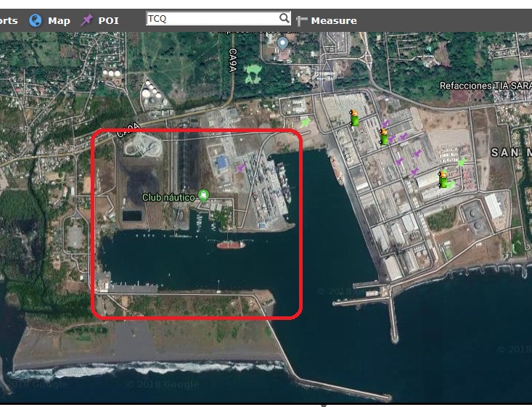Focus the TCQ search input field

coord(211,18)
